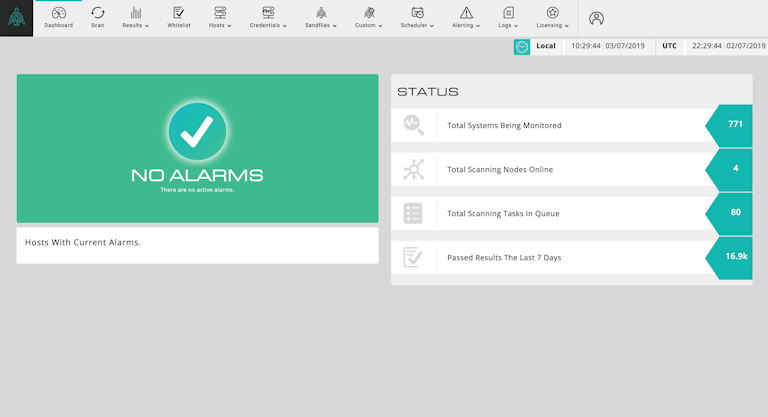Click the Scheduler calendar icon
Screen dimensions: 768x417
coord(417,13)
